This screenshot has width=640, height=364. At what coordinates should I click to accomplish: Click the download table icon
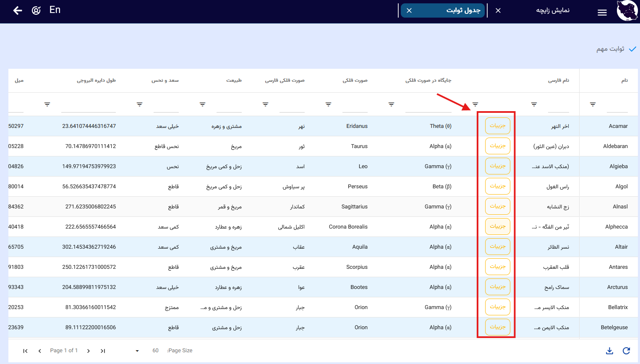pos(609,351)
